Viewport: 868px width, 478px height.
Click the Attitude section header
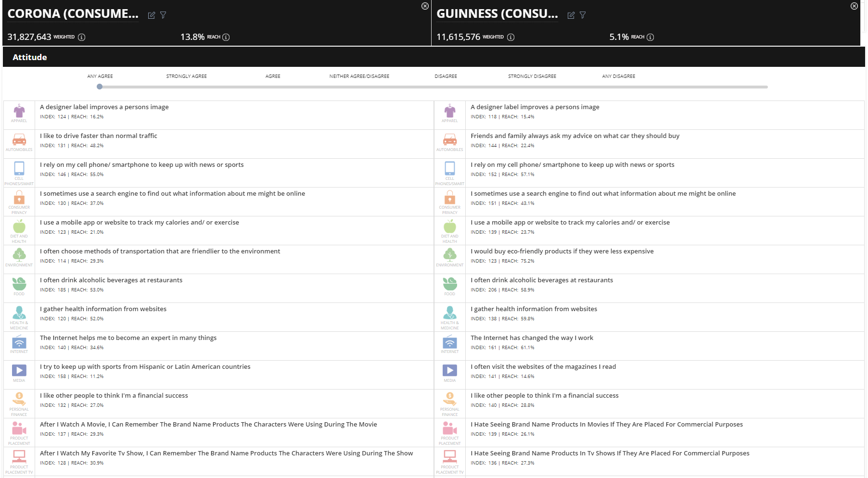434,57
